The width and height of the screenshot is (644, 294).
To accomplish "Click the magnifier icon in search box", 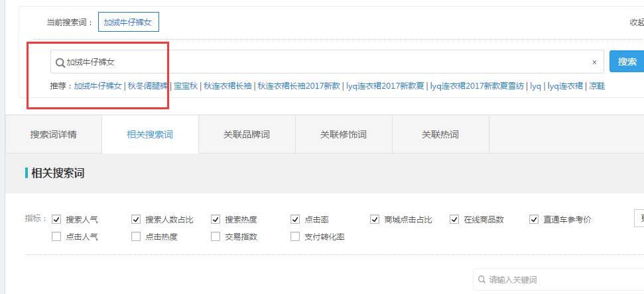I will [60, 62].
